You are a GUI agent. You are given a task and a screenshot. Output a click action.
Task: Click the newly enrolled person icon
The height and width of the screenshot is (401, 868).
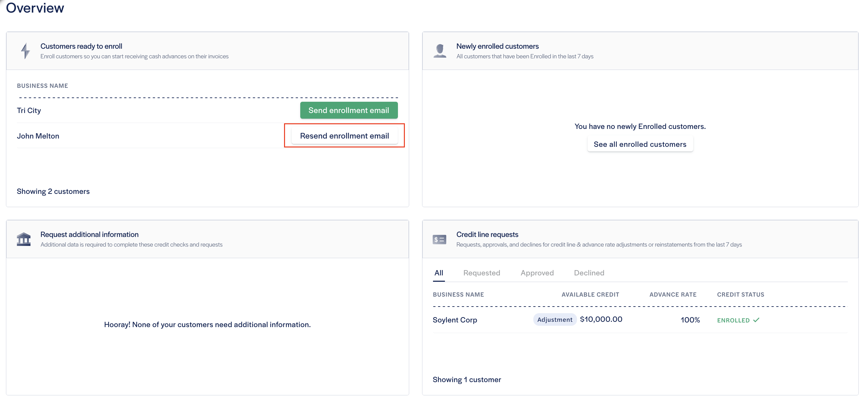tap(440, 51)
